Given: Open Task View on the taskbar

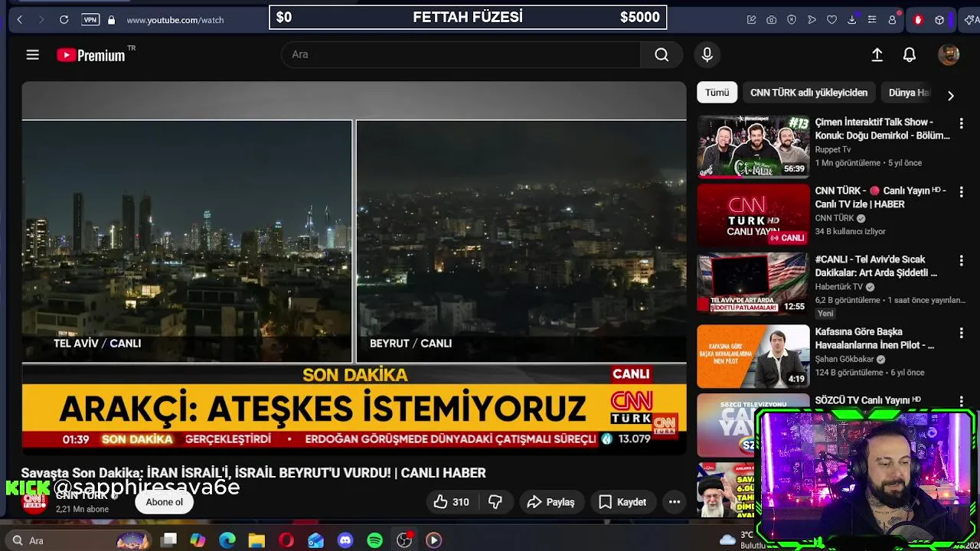Looking at the screenshot, I should pos(169,540).
